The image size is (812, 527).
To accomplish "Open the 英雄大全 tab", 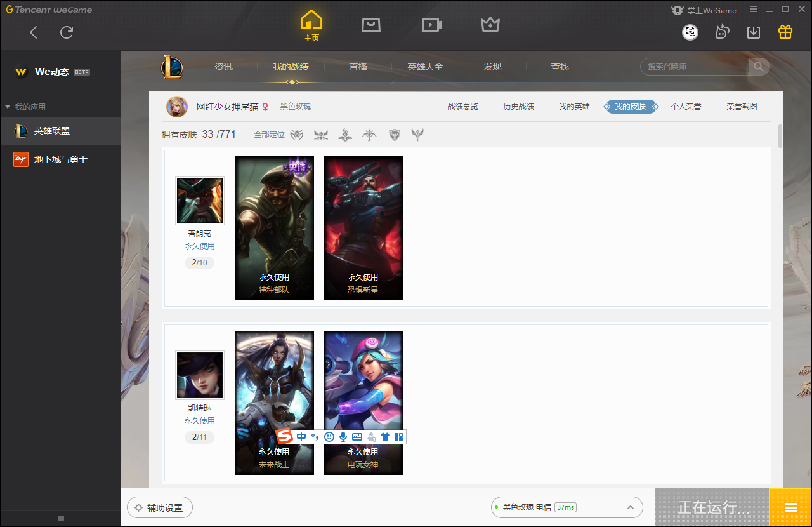I will tap(425, 67).
